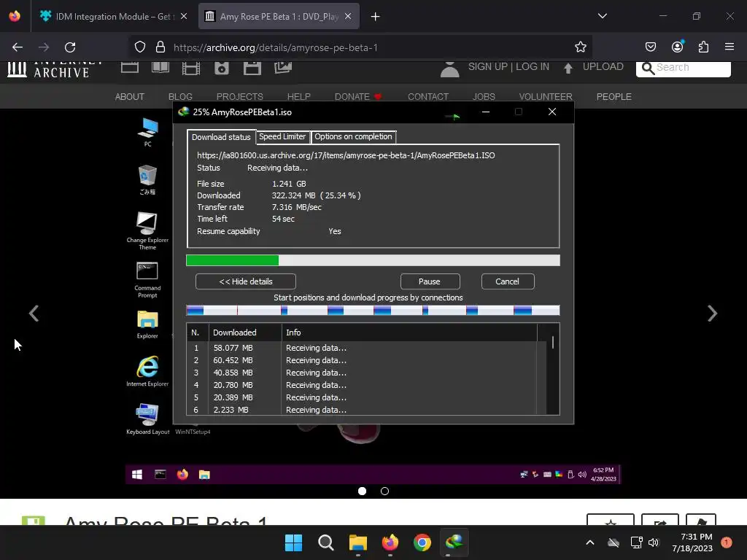
Task: Open the Firefox account icon
Action: (x=677, y=47)
